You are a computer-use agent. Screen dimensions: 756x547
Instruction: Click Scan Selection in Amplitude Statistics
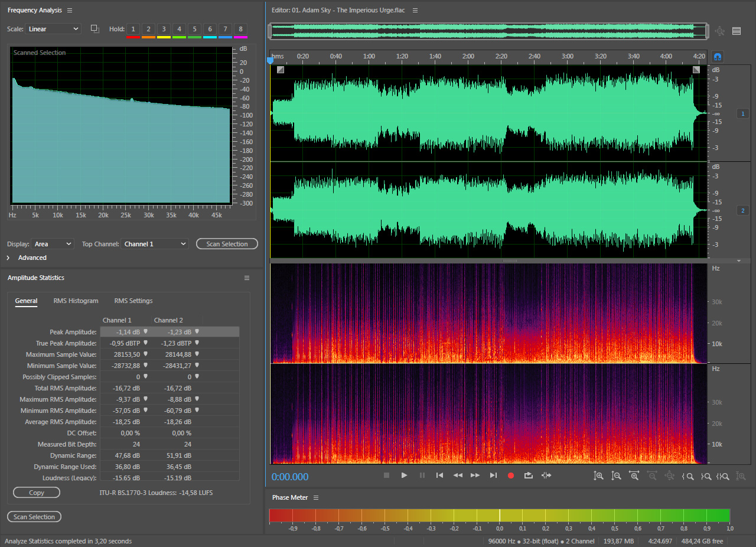coord(34,517)
